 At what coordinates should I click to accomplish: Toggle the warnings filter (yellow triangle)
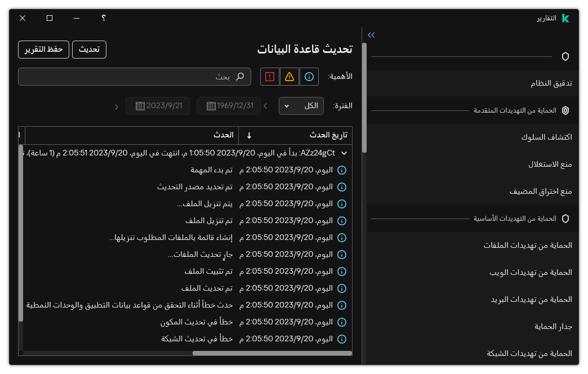click(x=289, y=77)
